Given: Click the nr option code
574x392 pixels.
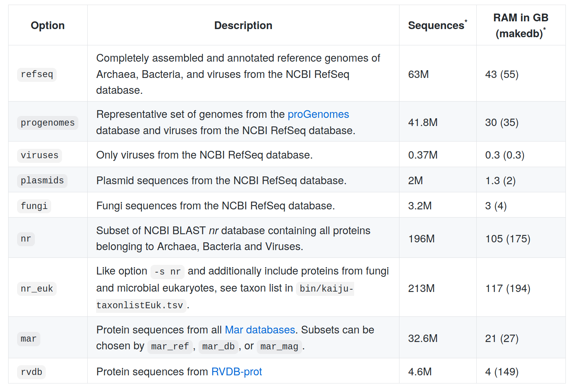Looking at the screenshot, I should 26,239.
